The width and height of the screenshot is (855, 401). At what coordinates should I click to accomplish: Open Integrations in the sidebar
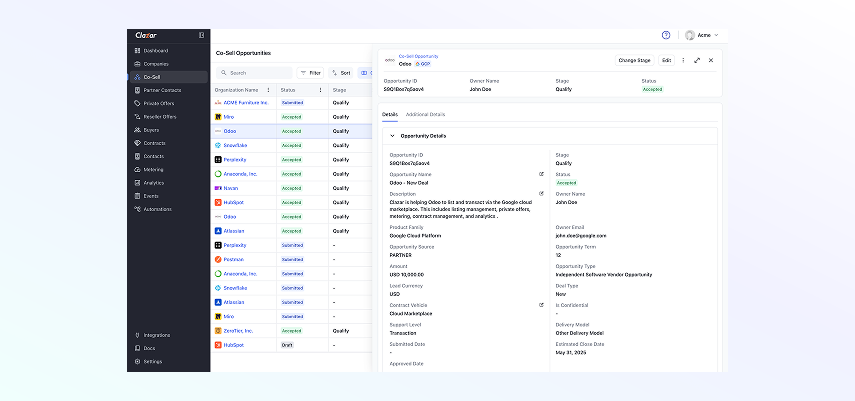pos(168,335)
